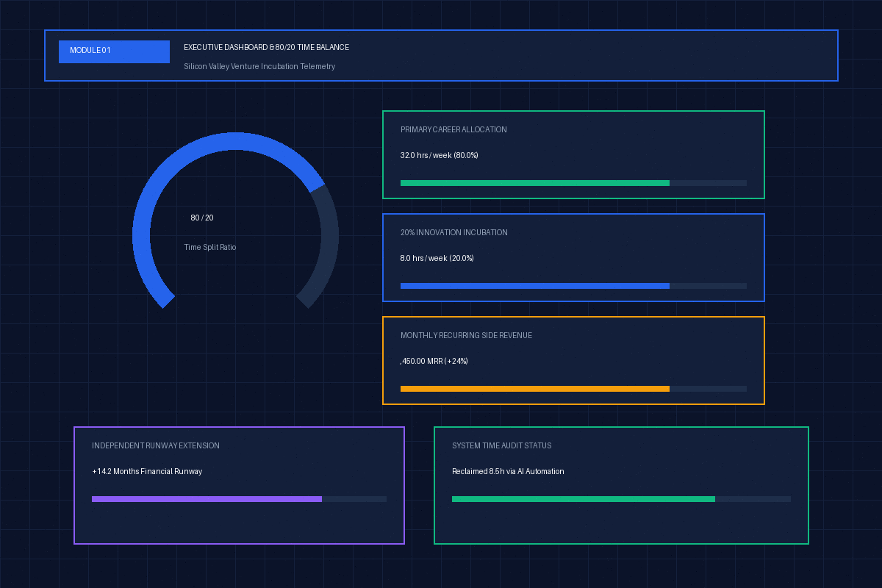Click Reclaimed 8.5h via AI Automation text
The height and width of the screenshot is (588, 882).
click(508, 471)
